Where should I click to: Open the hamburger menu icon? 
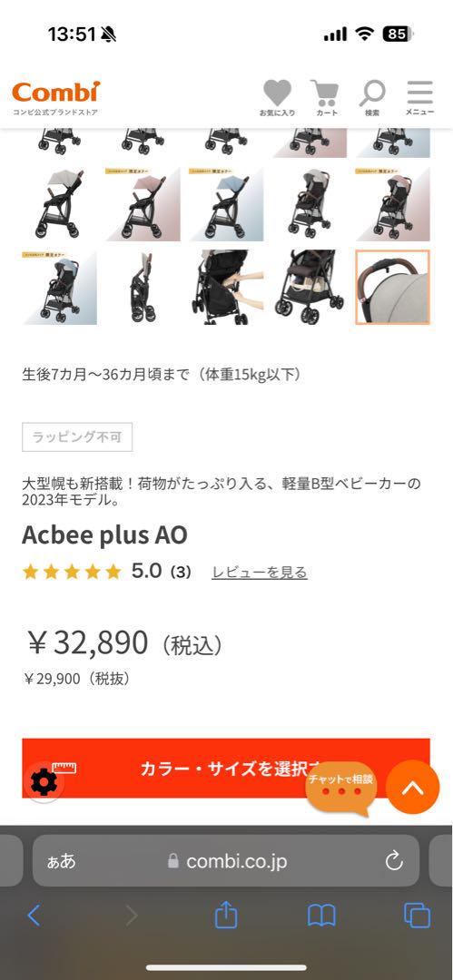click(419, 97)
